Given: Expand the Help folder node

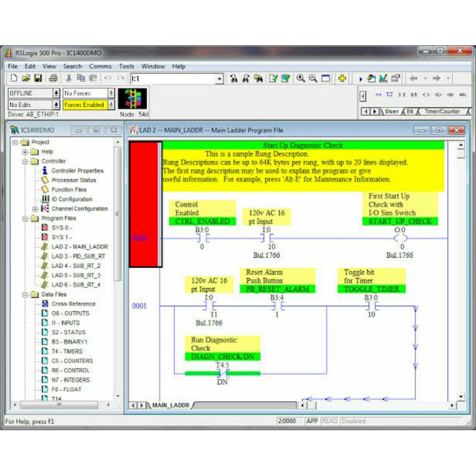Looking at the screenshot, I should (25, 152).
